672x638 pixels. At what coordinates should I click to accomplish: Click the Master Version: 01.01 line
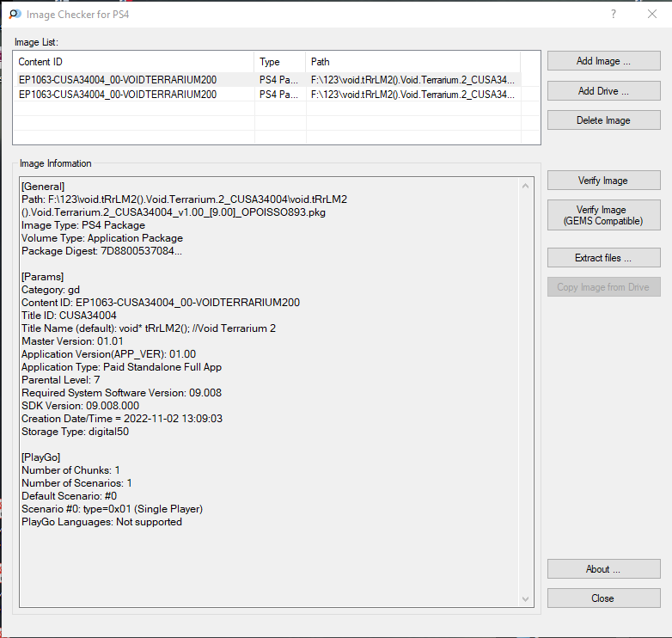(72, 340)
